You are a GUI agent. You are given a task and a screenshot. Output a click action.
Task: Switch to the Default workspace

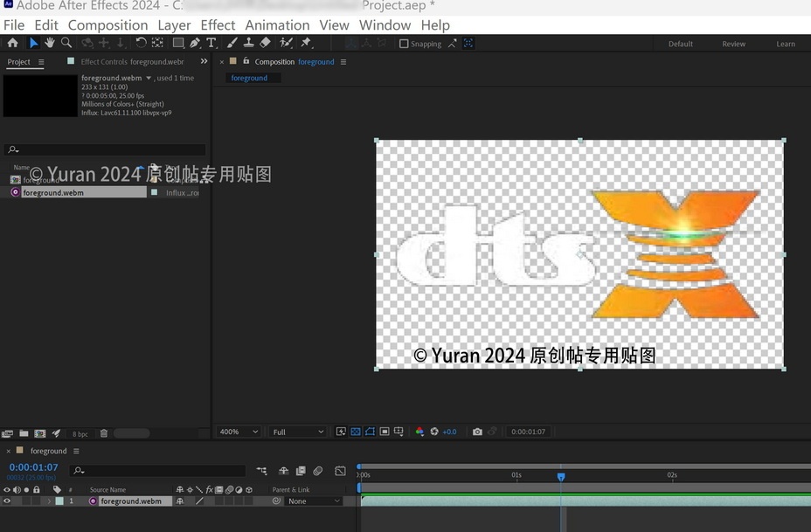click(680, 44)
